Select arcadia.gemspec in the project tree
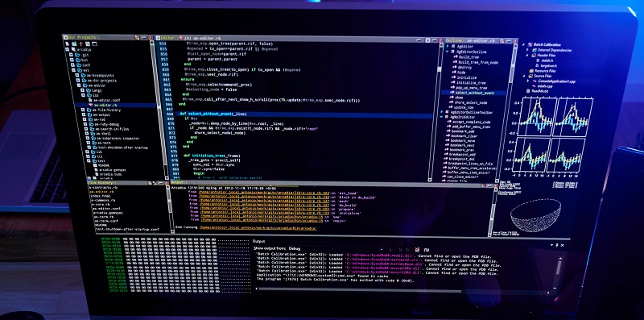The width and height of the screenshot is (644, 320). pyautogui.click(x=113, y=170)
